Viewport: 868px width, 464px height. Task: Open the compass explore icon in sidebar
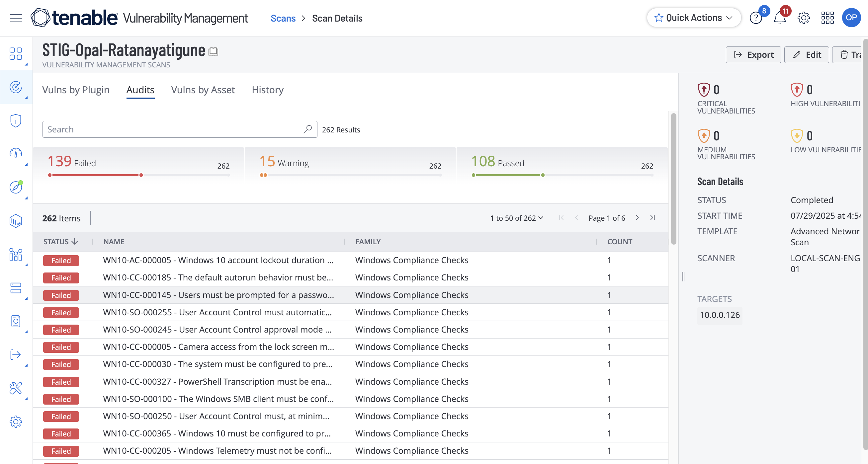(16, 187)
